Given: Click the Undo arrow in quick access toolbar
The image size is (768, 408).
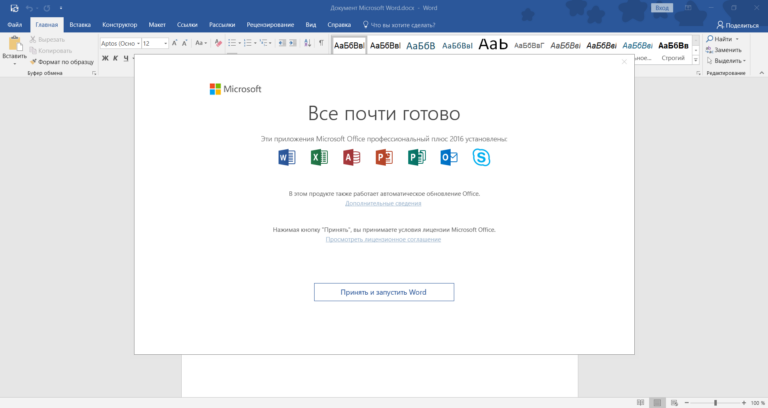Looking at the screenshot, I should [29, 8].
